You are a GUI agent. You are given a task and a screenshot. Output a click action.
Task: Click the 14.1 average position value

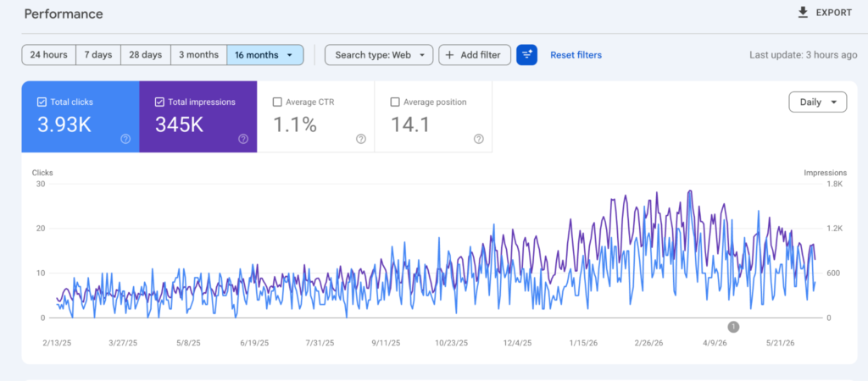(x=410, y=125)
